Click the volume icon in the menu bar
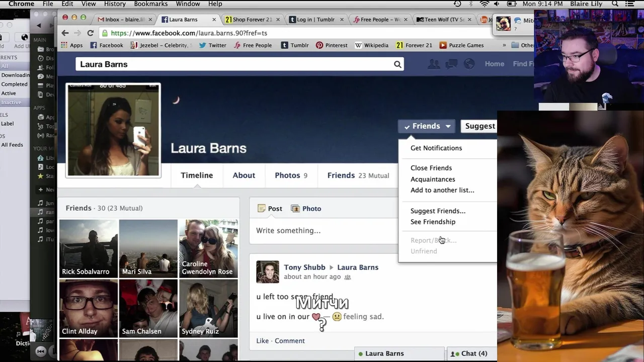 497,4
